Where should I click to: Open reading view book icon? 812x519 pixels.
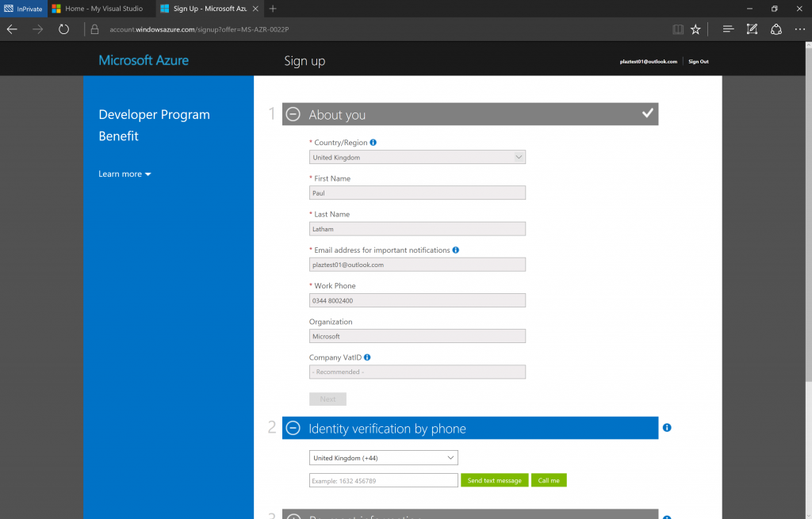tap(678, 29)
